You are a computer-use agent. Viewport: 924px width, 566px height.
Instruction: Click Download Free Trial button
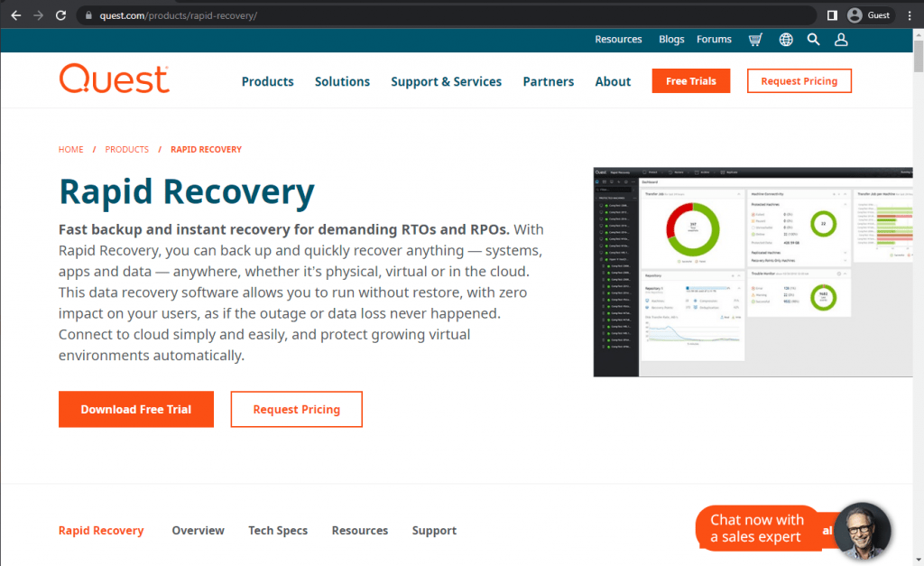(x=136, y=409)
